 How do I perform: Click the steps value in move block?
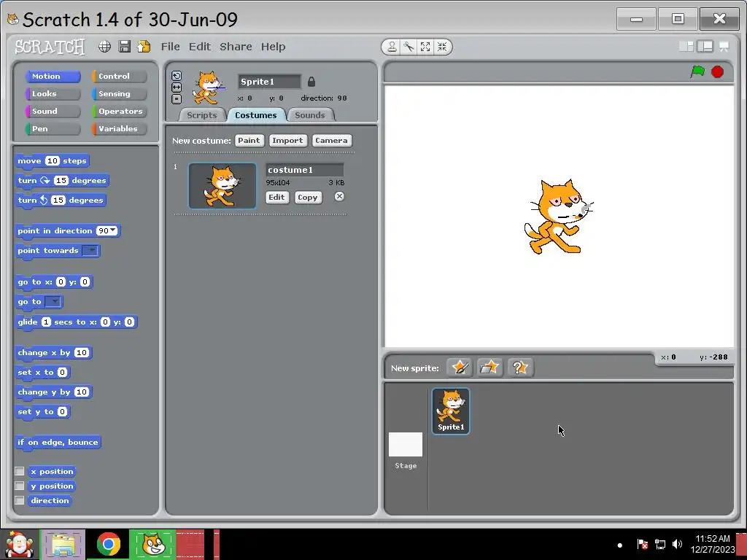tap(52, 161)
